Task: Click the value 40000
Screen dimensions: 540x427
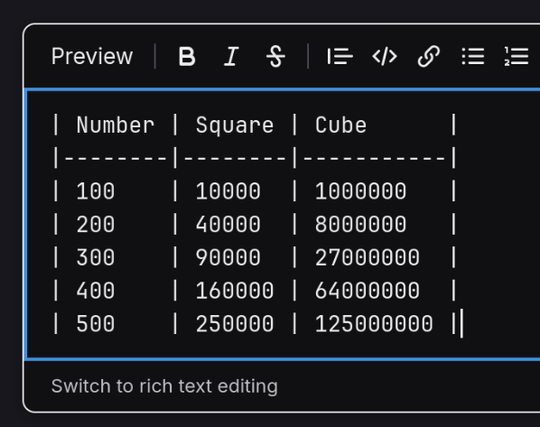Action: (x=228, y=224)
